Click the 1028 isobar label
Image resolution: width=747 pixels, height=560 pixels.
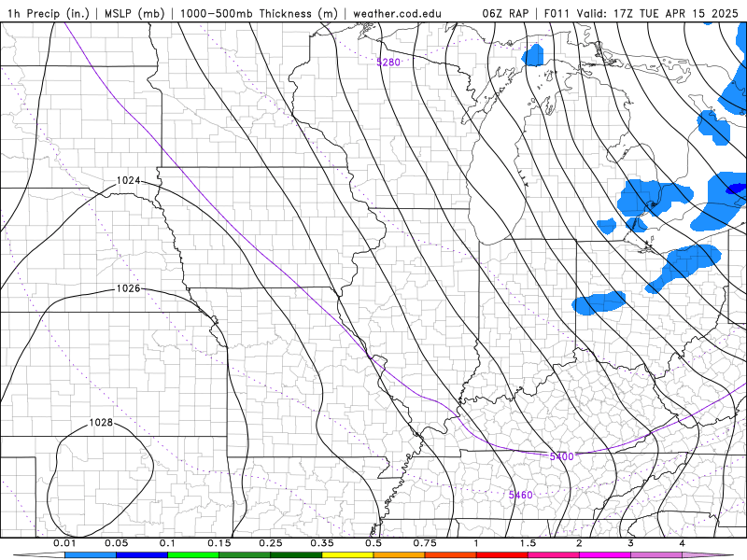(x=101, y=423)
